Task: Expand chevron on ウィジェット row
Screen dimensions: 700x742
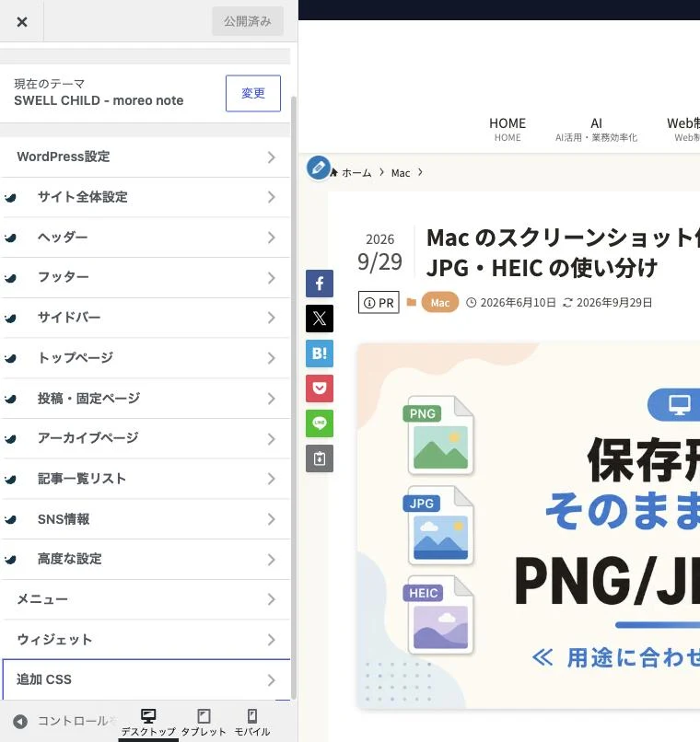Action: pos(271,640)
